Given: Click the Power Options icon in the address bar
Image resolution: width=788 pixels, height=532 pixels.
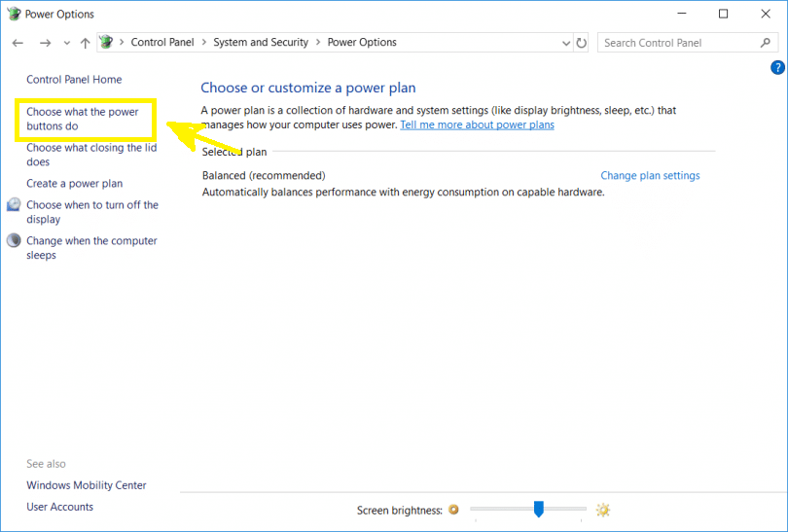Looking at the screenshot, I should pyautogui.click(x=106, y=42).
